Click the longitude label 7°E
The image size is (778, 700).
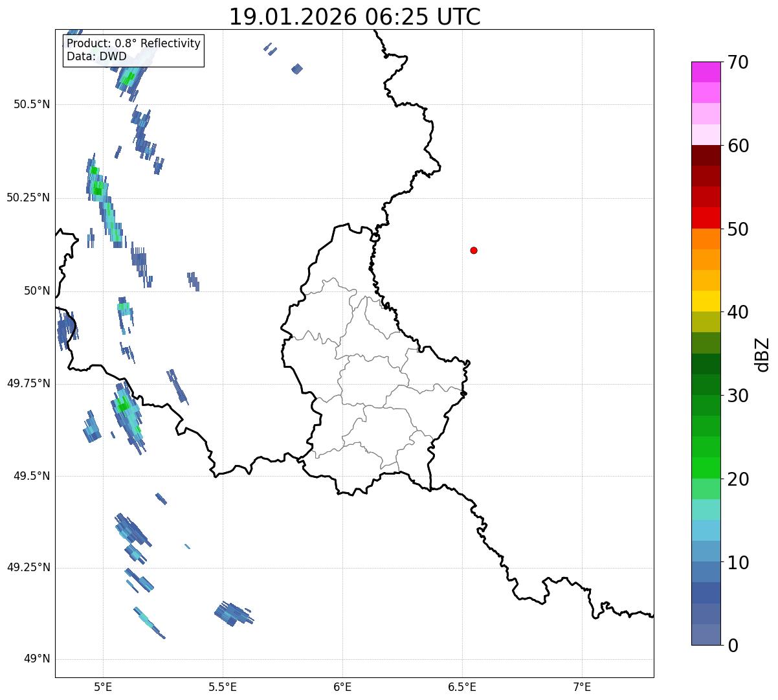[x=582, y=686]
